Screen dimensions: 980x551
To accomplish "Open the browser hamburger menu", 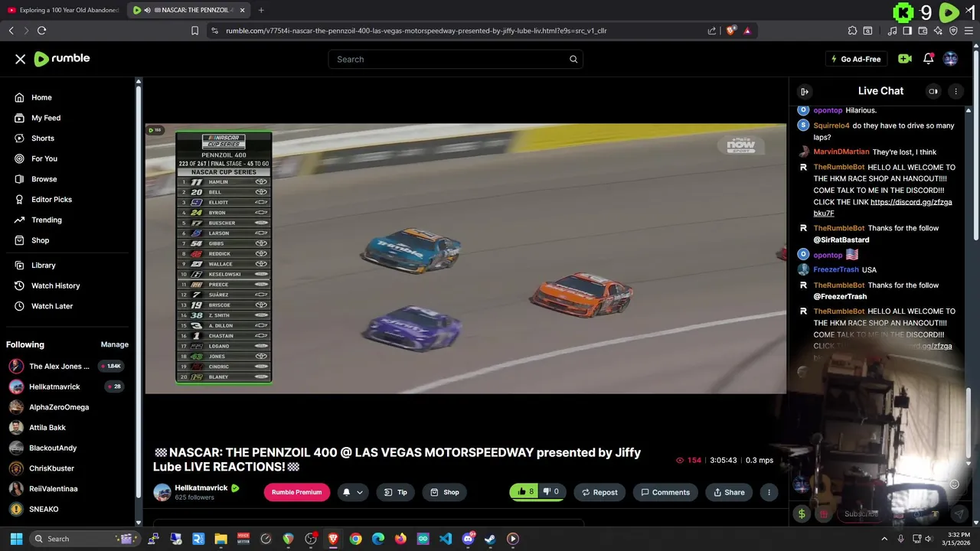I will point(969,31).
